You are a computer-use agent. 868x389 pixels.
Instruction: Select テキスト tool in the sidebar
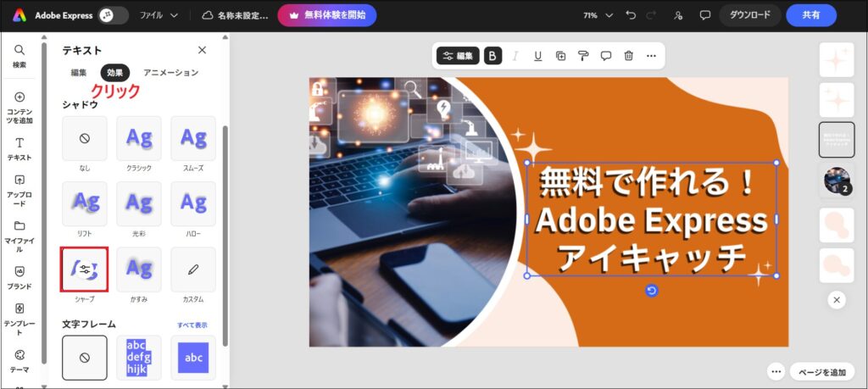pyautogui.click(x=19, y=149)
